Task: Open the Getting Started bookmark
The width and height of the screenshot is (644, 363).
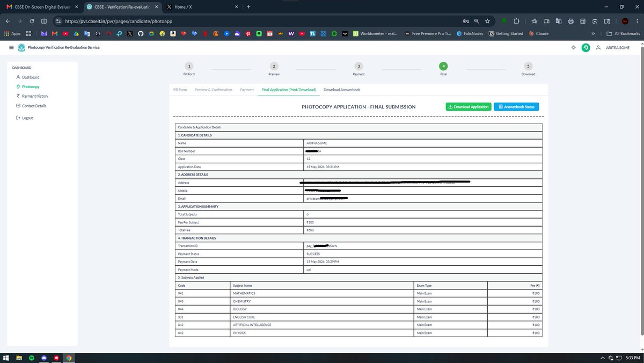Action: pos(506,33)
